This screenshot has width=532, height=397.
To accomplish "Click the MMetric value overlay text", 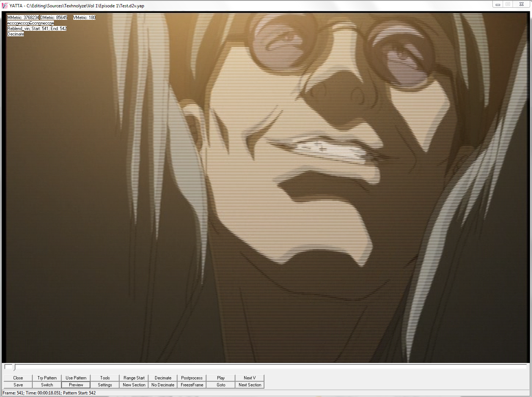I will click(23, 17).
